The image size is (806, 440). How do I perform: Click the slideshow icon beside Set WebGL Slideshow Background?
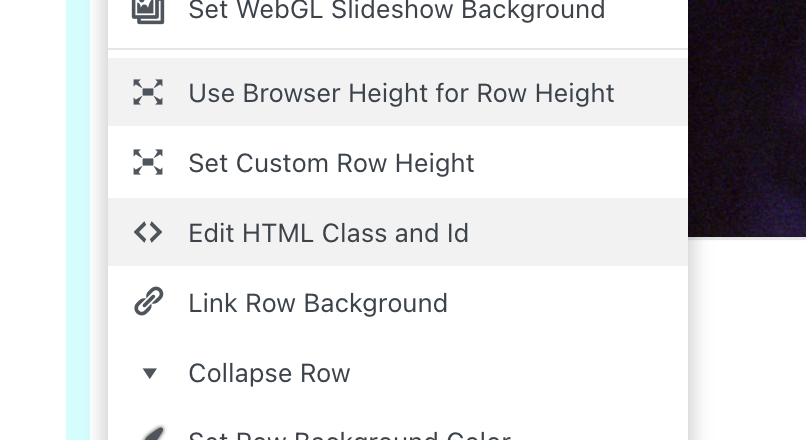pyautogui.click(x=148, y=11)
